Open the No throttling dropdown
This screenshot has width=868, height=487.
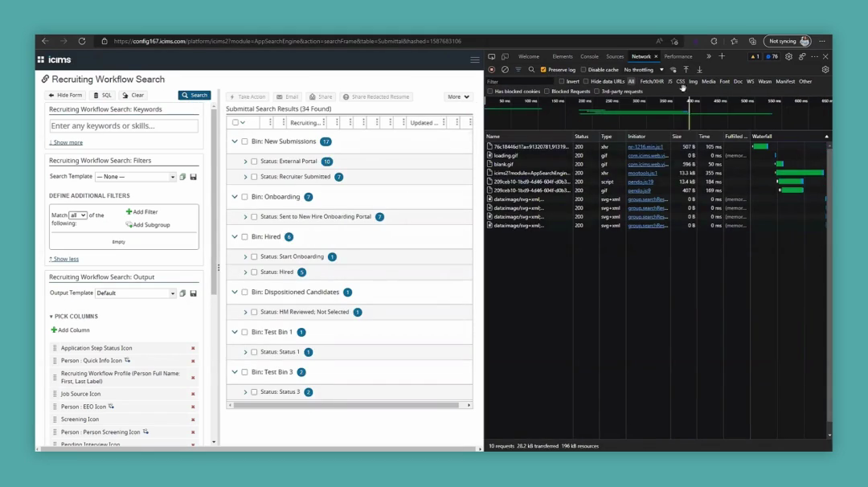tap(643, 70)
